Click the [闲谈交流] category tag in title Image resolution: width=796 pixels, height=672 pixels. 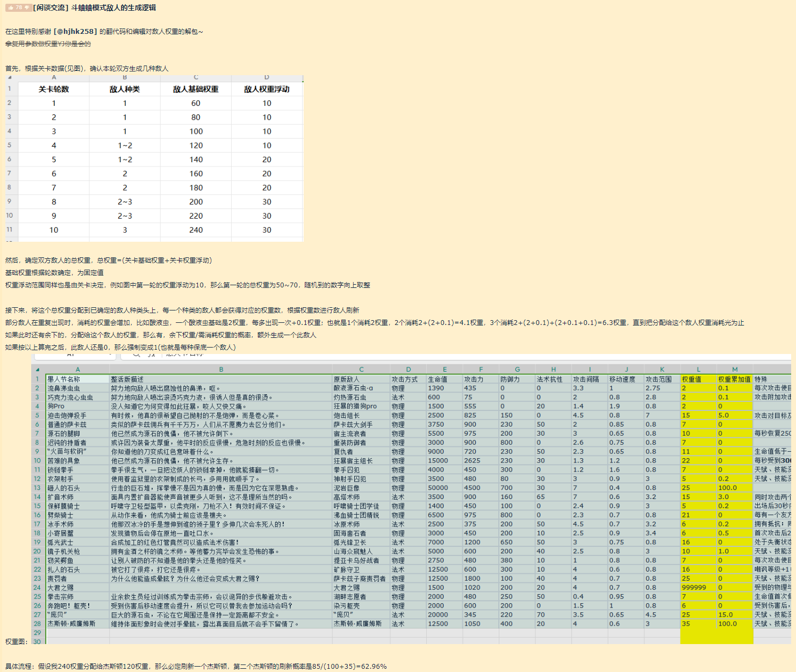click(51, 8)
